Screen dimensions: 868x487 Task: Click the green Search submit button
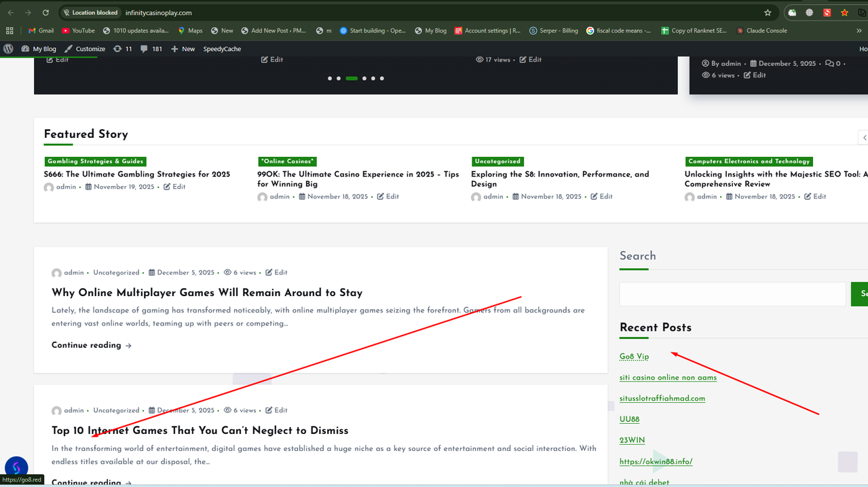point(860,294)
